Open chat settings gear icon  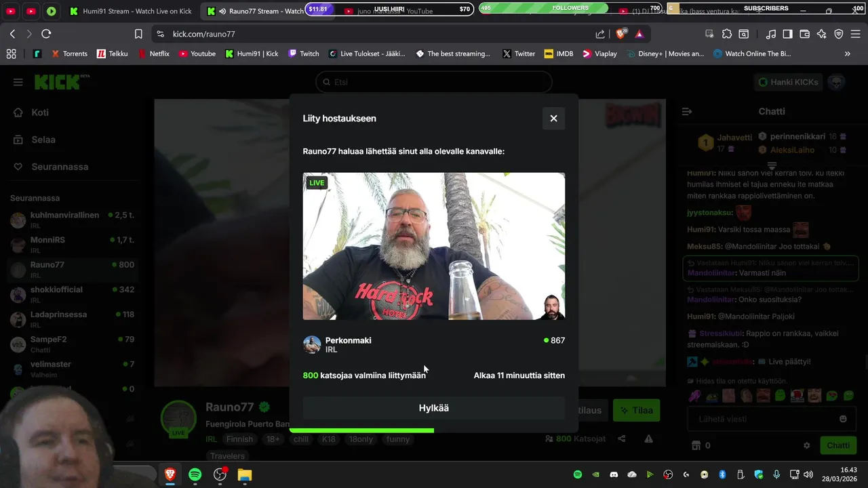point(807,445)
